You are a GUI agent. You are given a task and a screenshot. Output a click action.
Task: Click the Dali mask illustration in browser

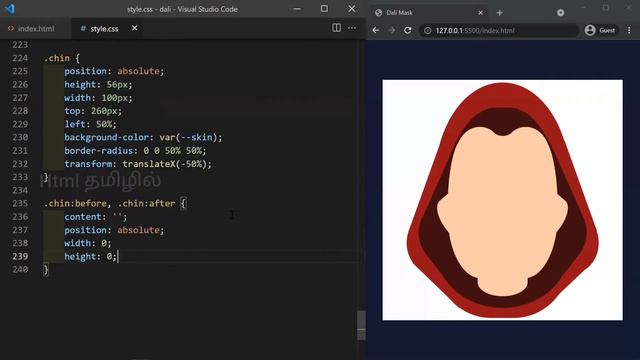tap(502, 200)
